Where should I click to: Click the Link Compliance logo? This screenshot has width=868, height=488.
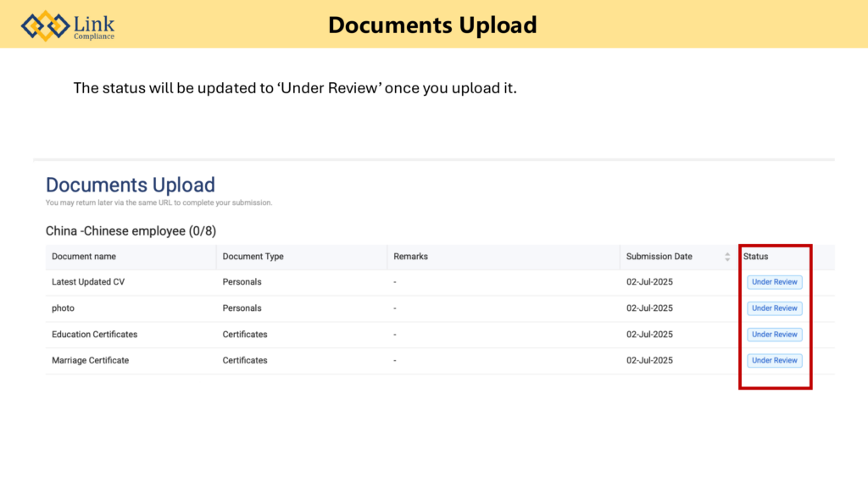click(x=68, y=25)
